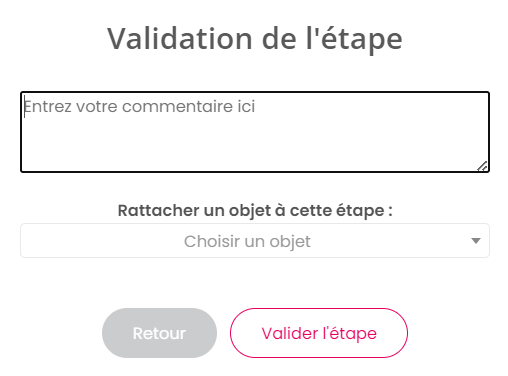Click the Entrez votre commentaire ici placeholder
This screenshot has width=508, height=376.
click(139, 107)
